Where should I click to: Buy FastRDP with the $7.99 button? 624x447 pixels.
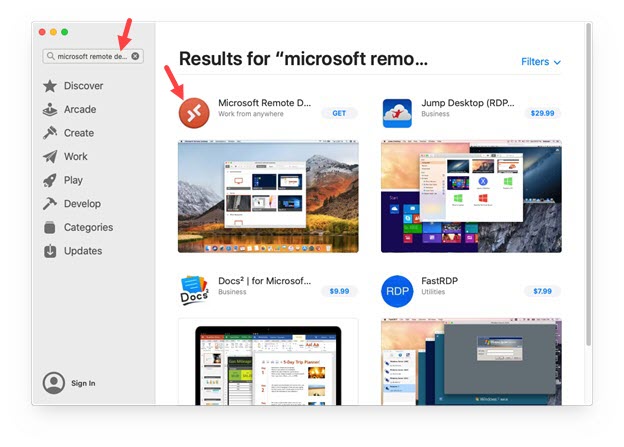click(x=542, y=291)
